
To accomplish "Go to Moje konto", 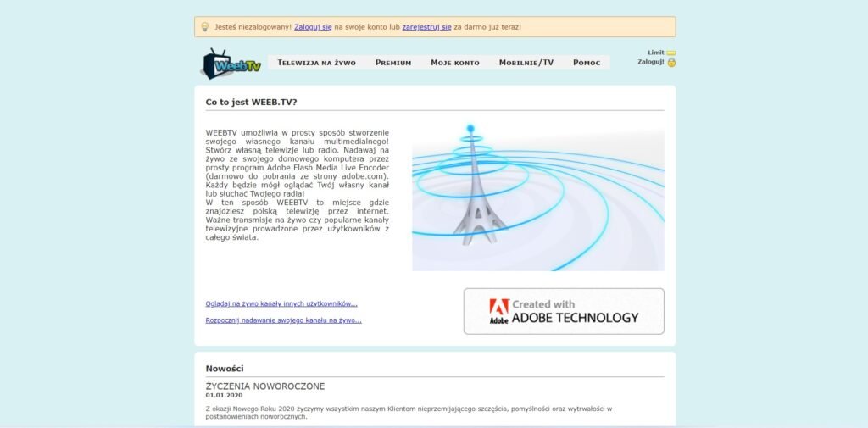I will [455, 63].
